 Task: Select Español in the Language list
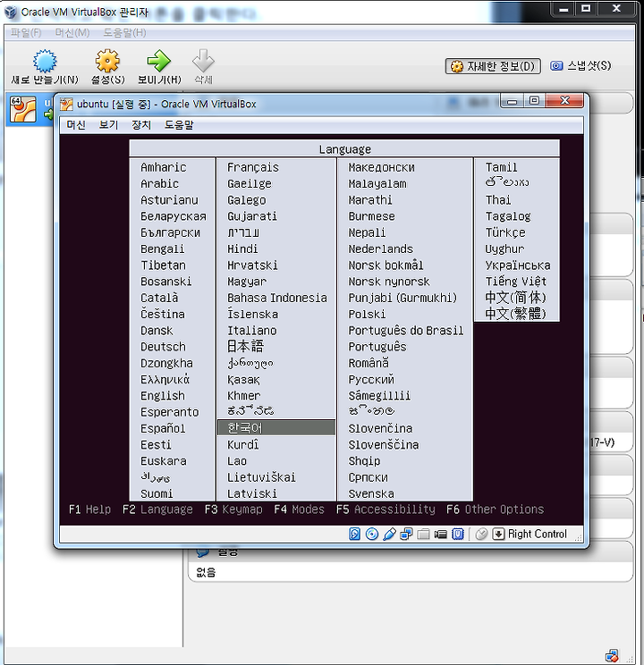point(163,428)
